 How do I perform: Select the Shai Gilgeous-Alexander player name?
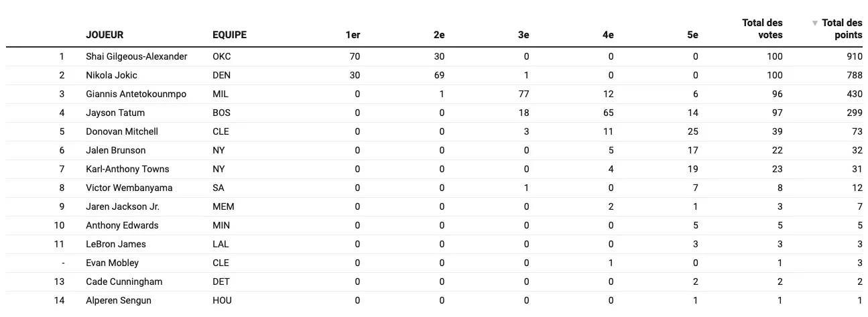tap(137, 56)
